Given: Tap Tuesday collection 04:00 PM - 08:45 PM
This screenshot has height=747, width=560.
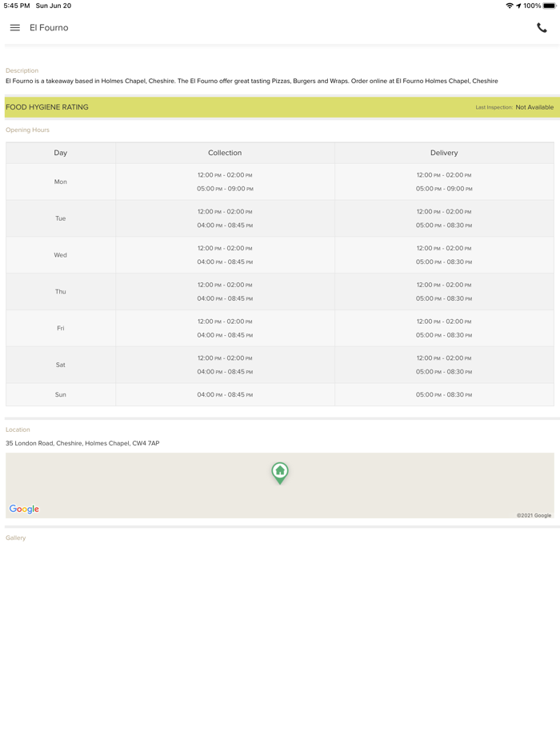Looking at the screenshot, I should [225, 226].
